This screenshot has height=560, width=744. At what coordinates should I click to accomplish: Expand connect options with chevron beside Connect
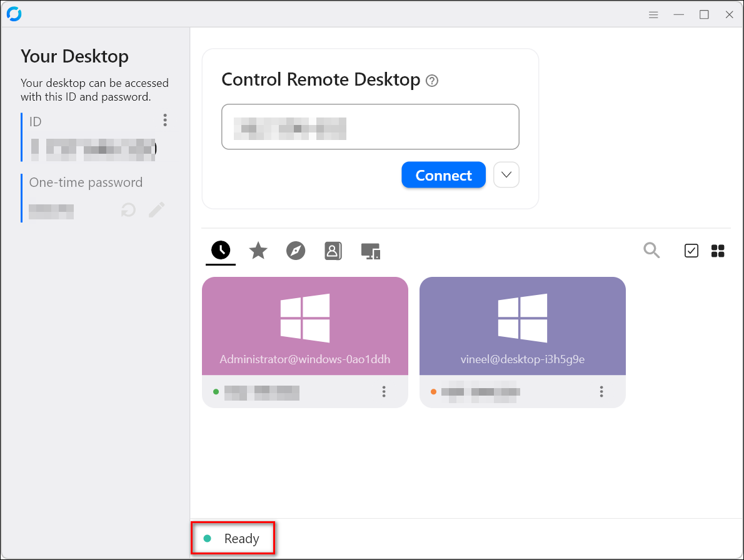[506, 175]
